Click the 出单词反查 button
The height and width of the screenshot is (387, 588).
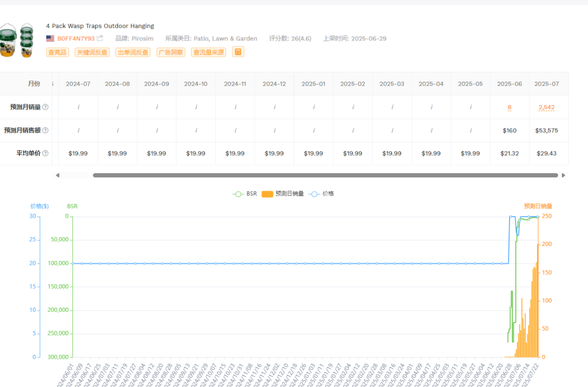(x=133, y=52)
